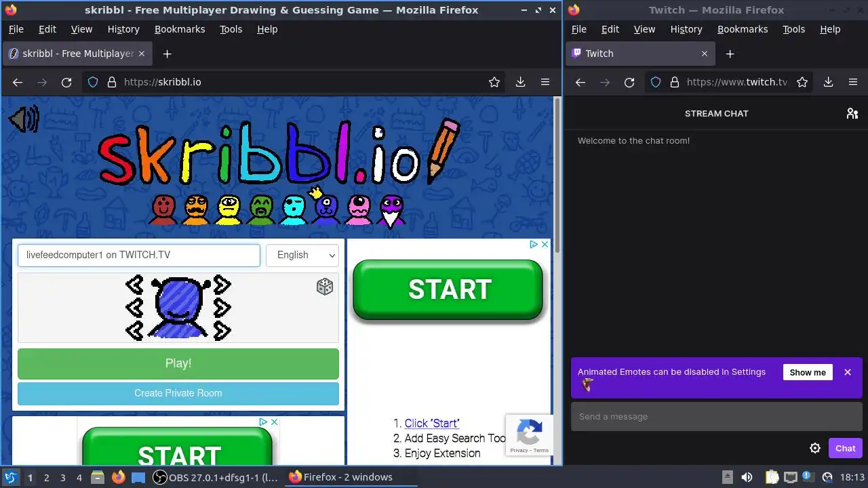Image resolution: width=868 pixels, height=488 pixels.
Task: Open Help menu in the Twitch window
Action: pyautogui.click(x=830, y=29)
